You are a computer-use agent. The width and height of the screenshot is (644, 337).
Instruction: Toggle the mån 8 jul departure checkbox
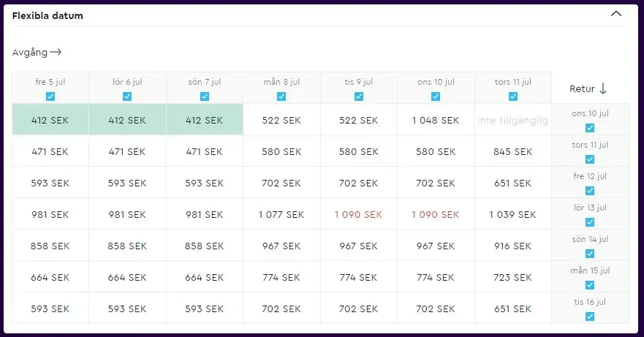[x=281, y=96]
